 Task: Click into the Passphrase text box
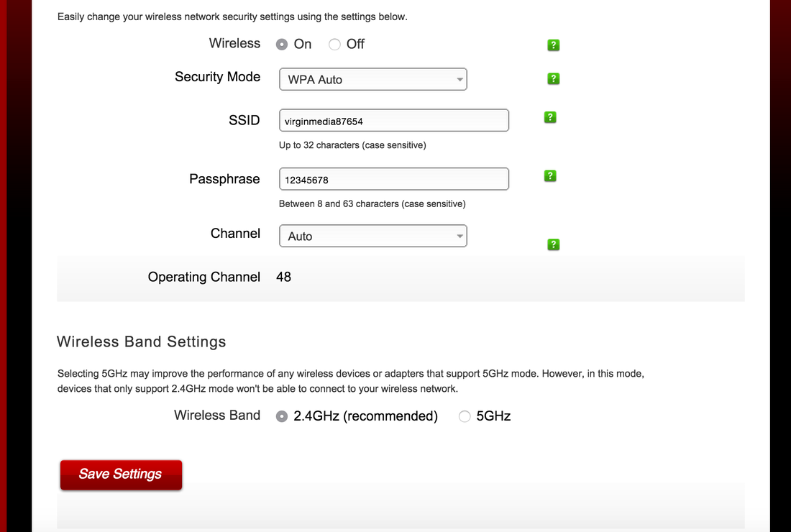point(394,179)
